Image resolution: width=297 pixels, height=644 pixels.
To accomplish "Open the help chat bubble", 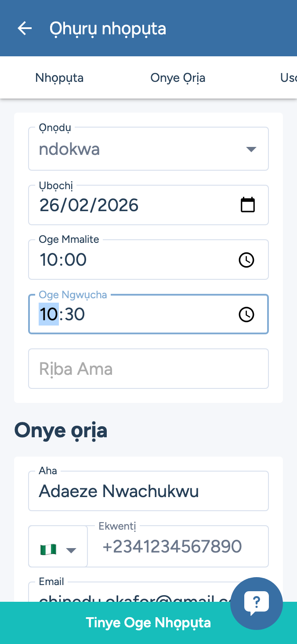I will coord(256,603).
